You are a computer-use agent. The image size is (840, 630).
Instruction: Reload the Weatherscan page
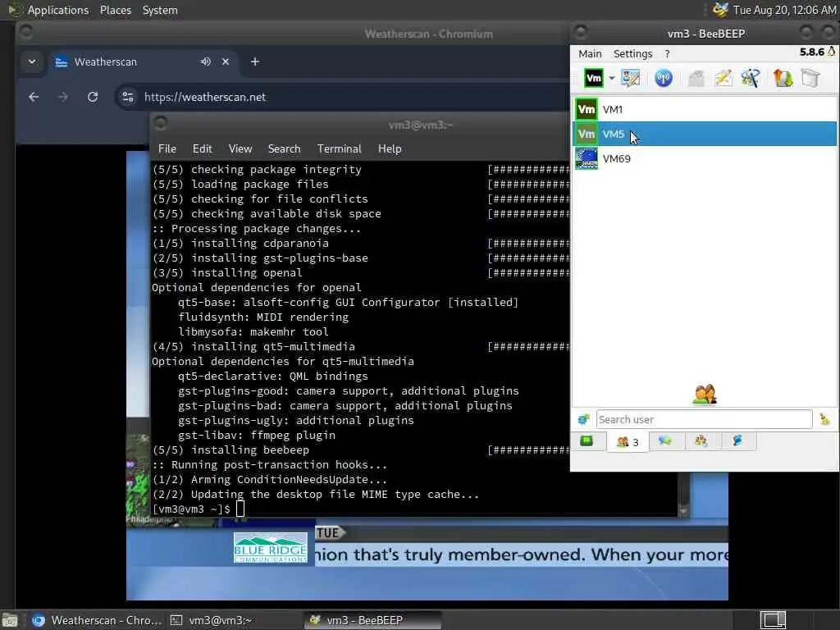(x=93, y=97)
